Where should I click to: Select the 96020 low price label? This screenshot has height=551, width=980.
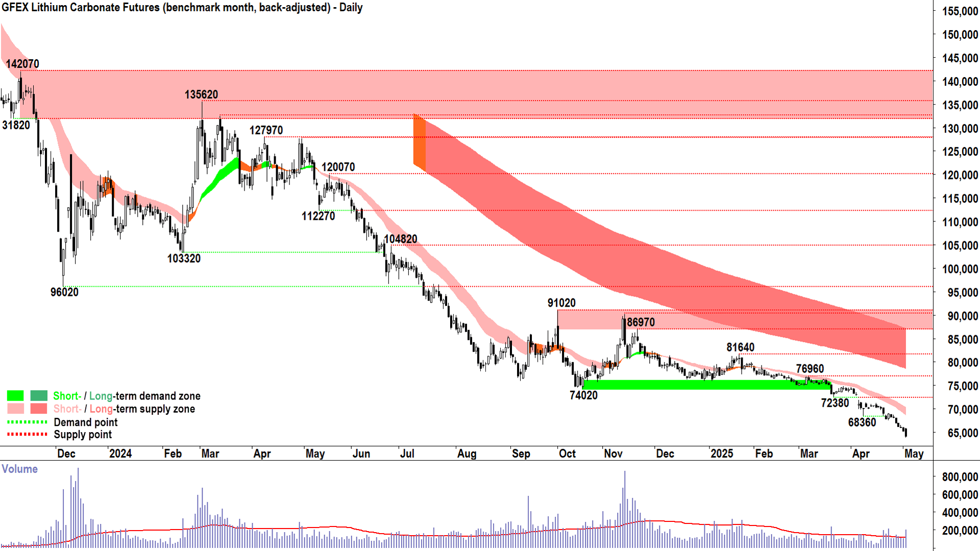click(x=64, y=292)
